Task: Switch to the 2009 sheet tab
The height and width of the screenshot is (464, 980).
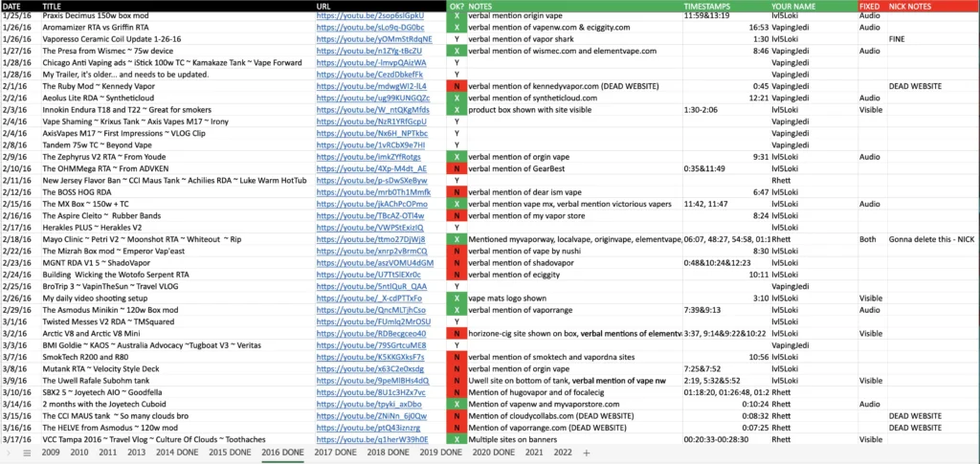Action: click(x=51, y=453)
